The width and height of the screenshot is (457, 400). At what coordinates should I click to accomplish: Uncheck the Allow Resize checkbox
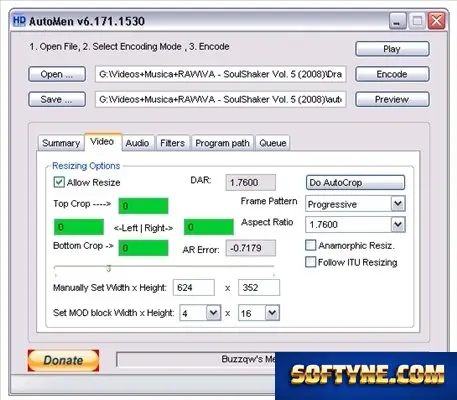coord(59,182)
